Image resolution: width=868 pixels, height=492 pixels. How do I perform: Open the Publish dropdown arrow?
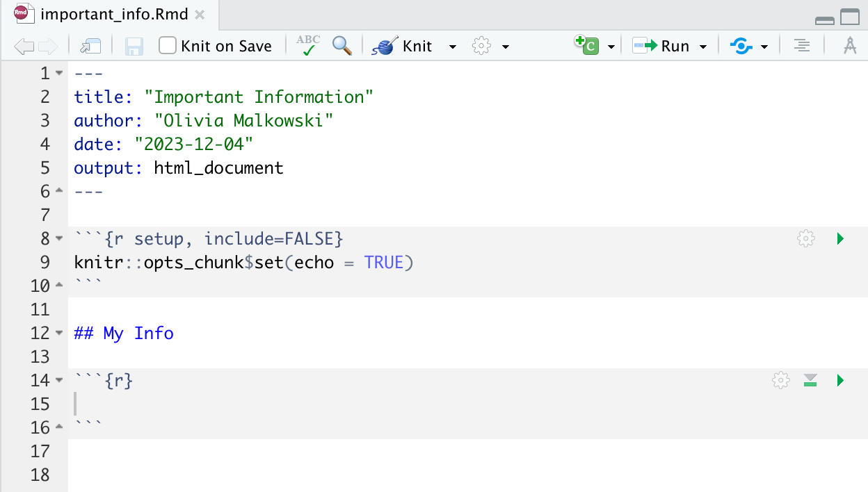pos(764,47)
